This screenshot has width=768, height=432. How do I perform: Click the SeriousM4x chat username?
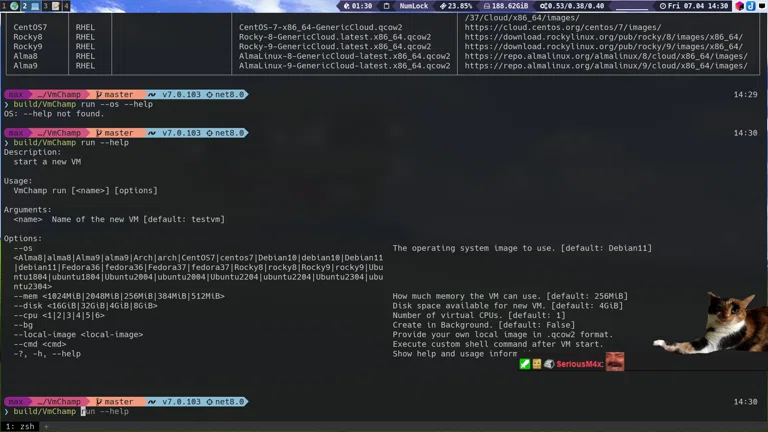(579, 364)
